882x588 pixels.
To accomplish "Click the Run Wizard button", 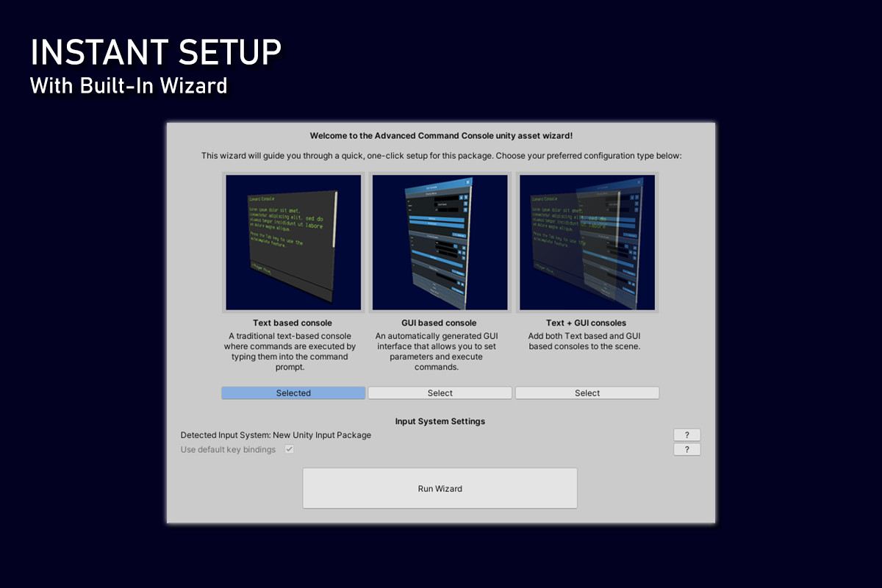I will pyautogui.click(x=440, y=488).
